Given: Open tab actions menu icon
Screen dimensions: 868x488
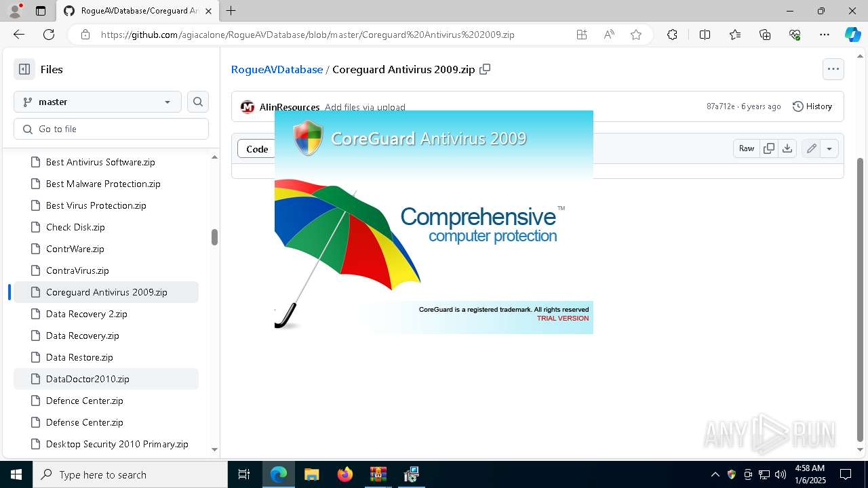Looking at the screenshot, I should coord(41,11).
